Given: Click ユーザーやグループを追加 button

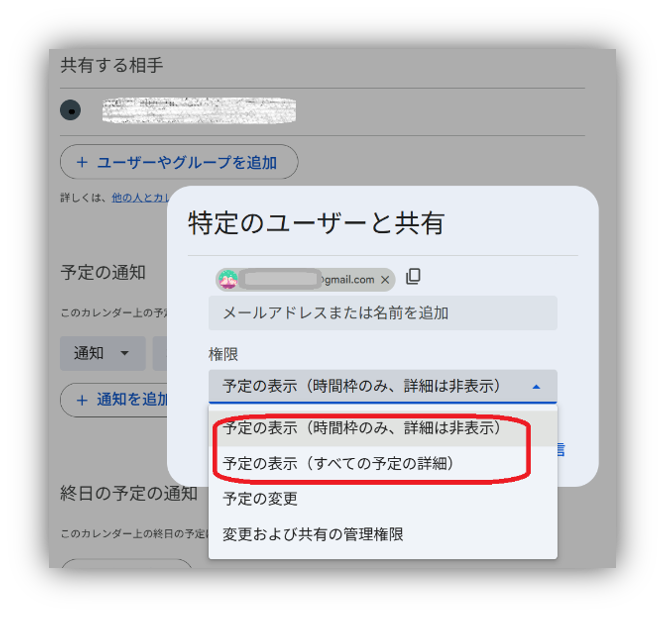Looking at the screenshot, I should 179,162.
